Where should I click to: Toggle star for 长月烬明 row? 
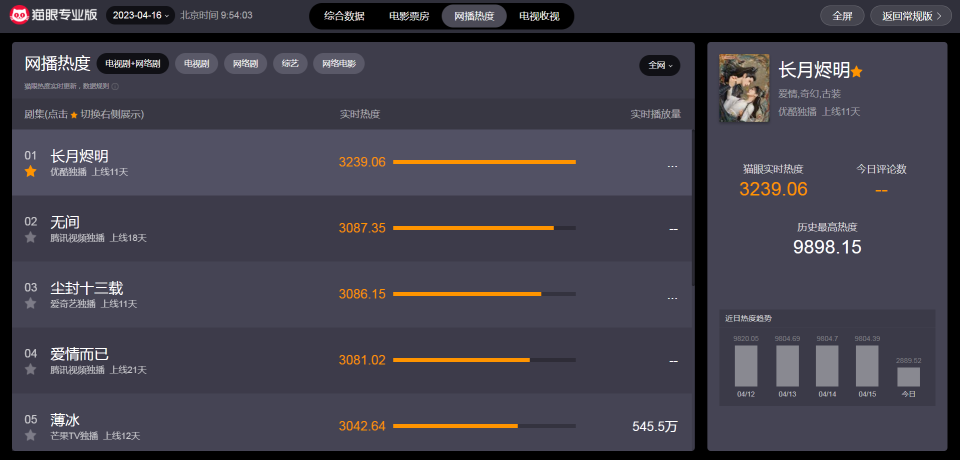(31, 172)
